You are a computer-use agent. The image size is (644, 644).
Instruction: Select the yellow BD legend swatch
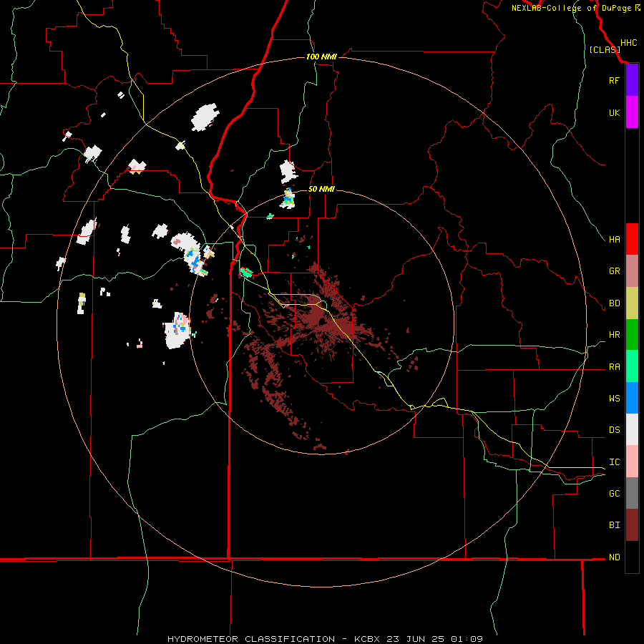pos(632,303)
